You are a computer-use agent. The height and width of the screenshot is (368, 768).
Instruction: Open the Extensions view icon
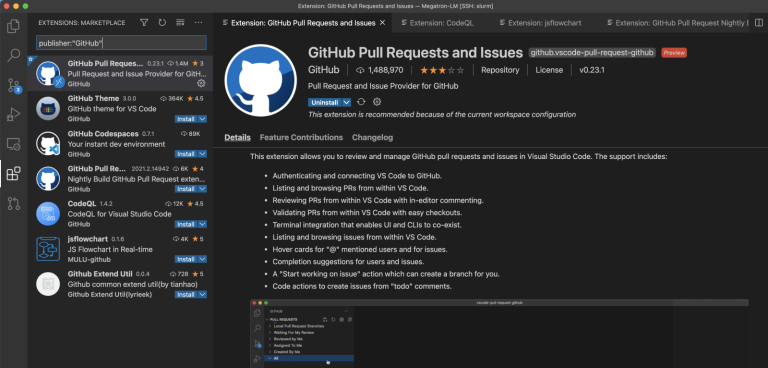pos(13,173)
